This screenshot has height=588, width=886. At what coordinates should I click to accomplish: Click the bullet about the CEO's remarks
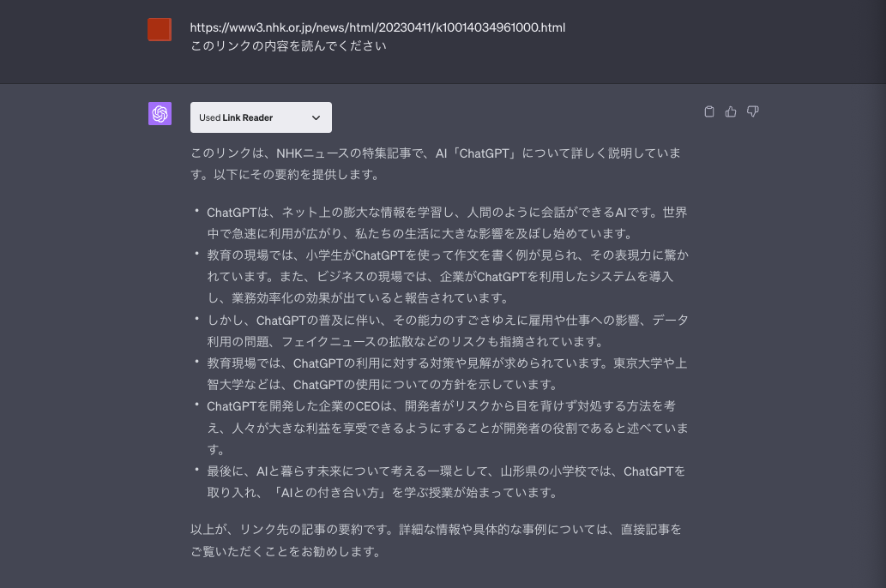[446, 428]
